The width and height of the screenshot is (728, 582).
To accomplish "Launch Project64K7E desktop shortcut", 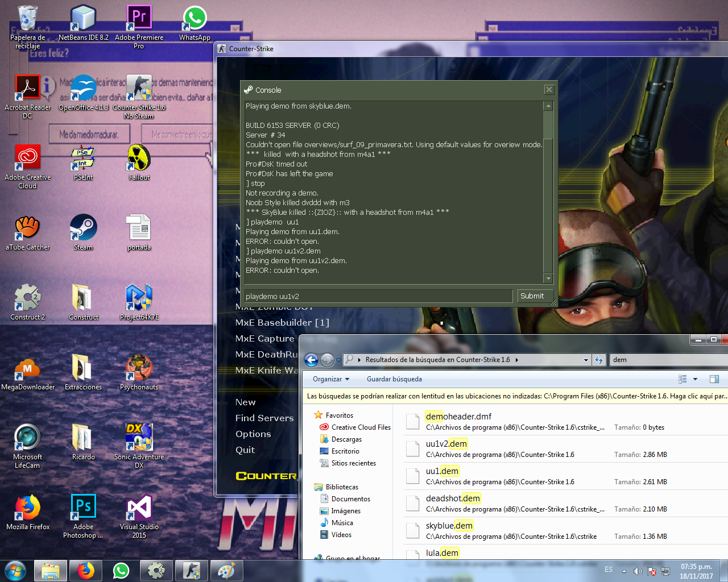I will pos(139,303).
